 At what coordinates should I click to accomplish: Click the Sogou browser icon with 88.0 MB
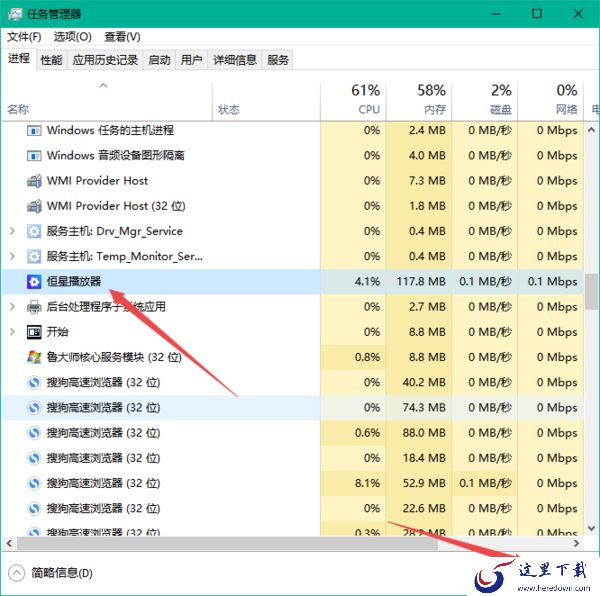(x=34, y=433)
